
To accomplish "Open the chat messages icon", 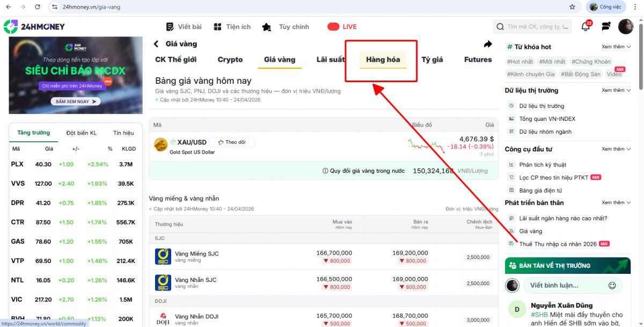I will [x=606, y=27].
